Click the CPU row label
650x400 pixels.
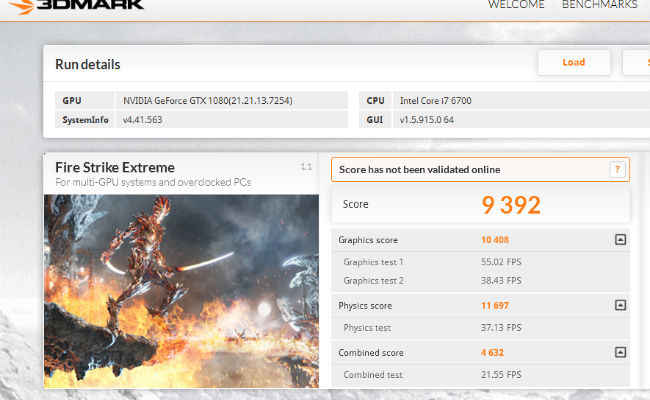pos(375,101)
